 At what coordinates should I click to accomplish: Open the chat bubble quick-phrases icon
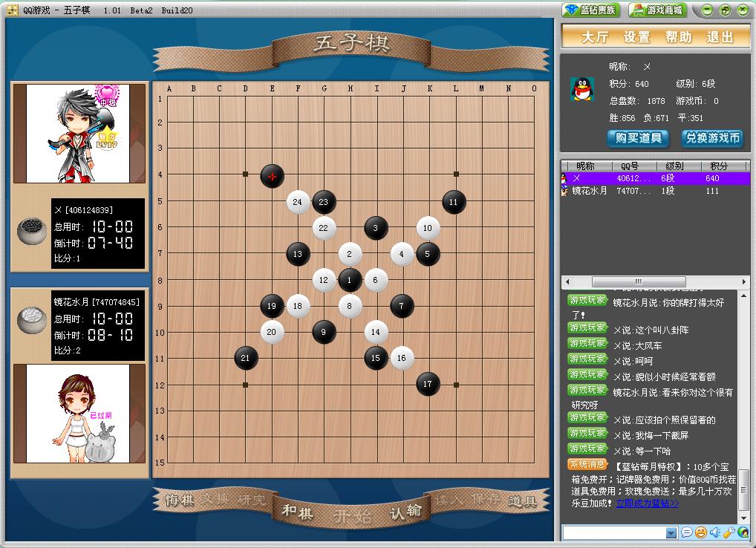coord(687,532)
